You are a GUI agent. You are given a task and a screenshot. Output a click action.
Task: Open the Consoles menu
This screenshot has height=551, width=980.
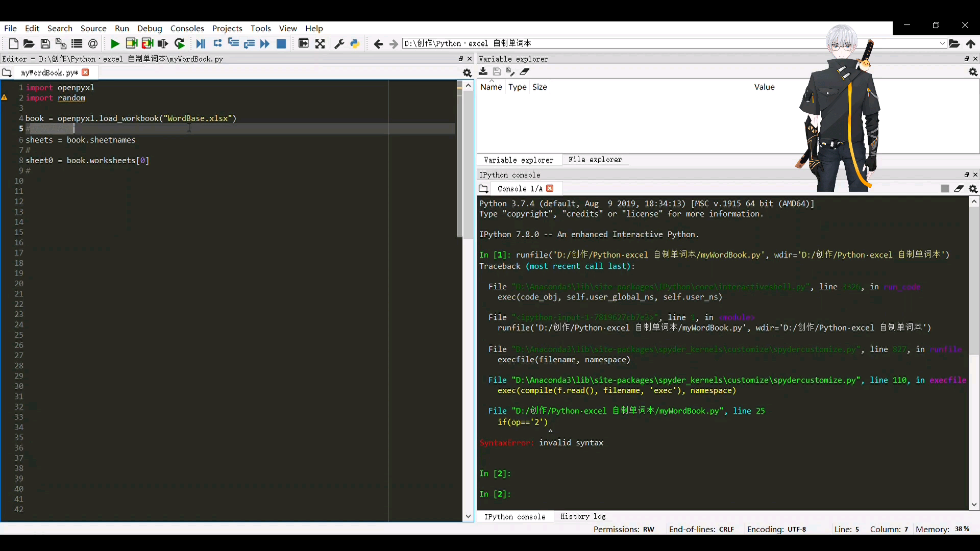click(x=187, y=29)
